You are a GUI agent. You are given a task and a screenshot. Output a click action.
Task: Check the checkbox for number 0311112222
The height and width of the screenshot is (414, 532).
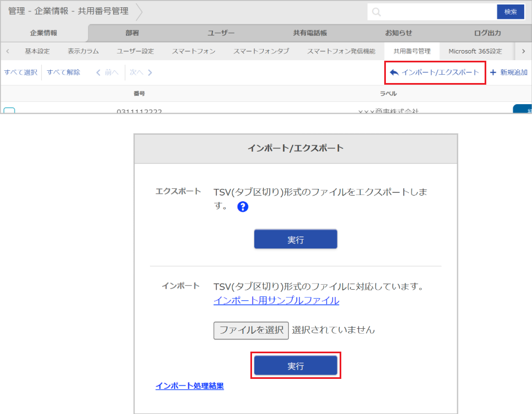[x=8, y=110]
